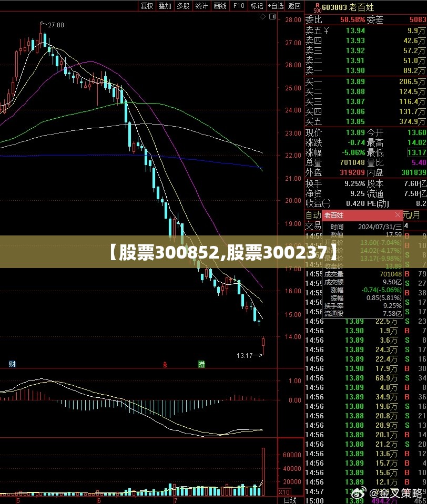The height and width of the screenshot is (504, 427).
Task: Select 买五 price 13.85
Action: coord(355,121)
